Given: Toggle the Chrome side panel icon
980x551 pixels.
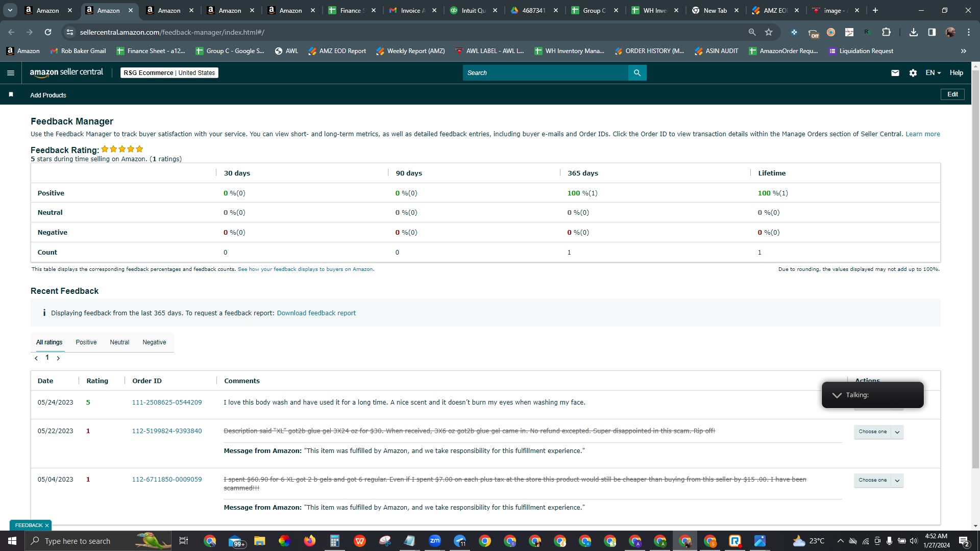Looking at the screenshot, I should (932, 32).
